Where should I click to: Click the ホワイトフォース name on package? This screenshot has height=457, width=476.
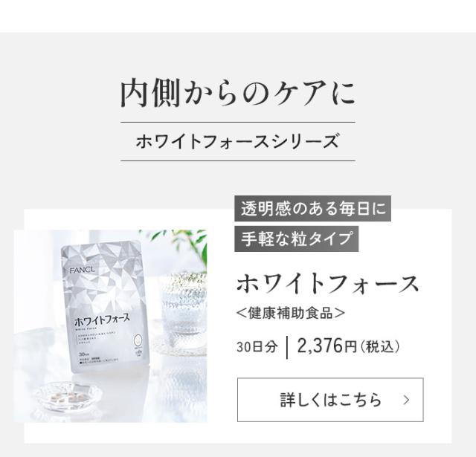pyautogui.click(x=103, y=319)
